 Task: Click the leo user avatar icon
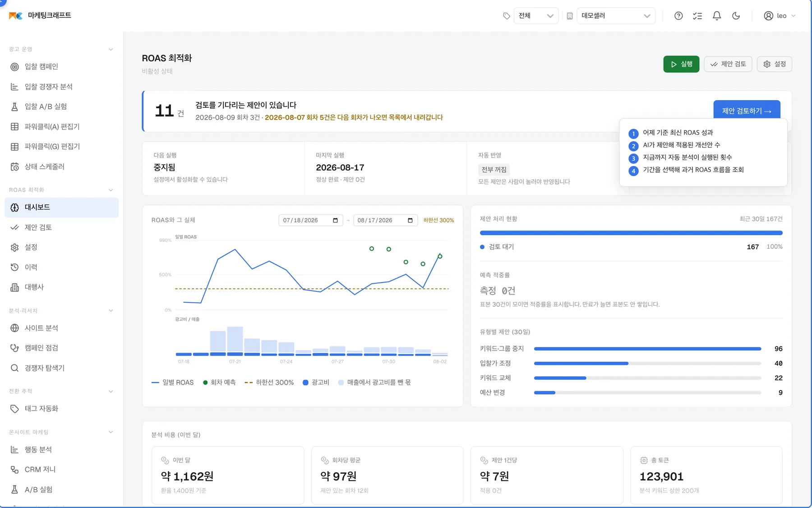coord(768,16)
